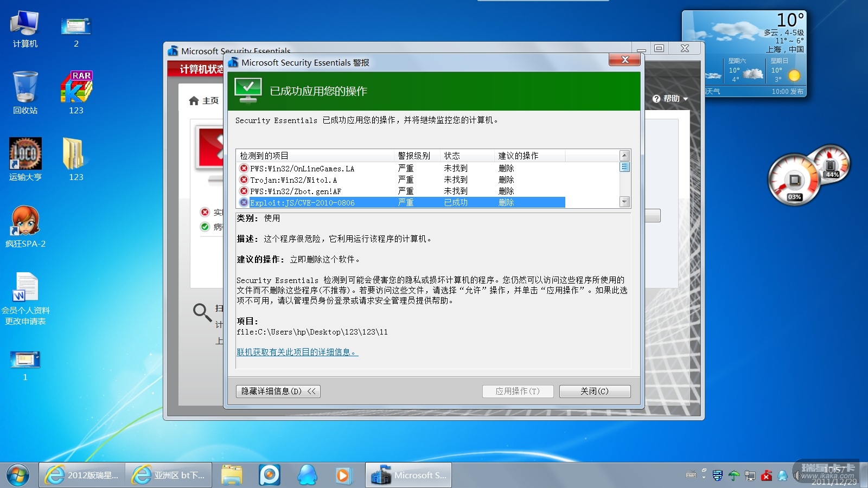Select the PWS:Win32/OnLineGames.LA threat row
868x488 pixels.
[x=402, y=169]
